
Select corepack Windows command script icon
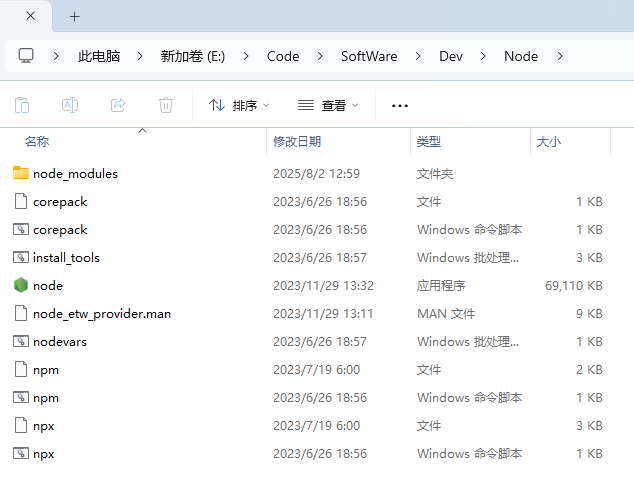[x=21, y=229]
